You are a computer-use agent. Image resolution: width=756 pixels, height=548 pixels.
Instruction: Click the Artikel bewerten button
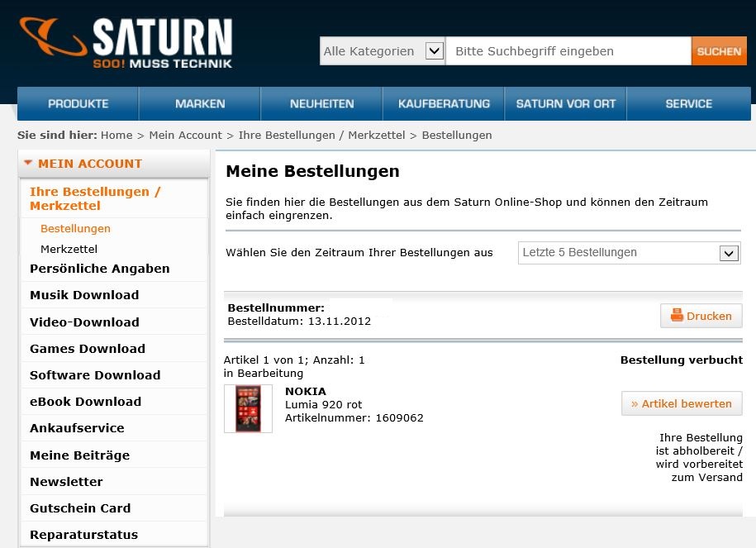[x=682, y=403]
